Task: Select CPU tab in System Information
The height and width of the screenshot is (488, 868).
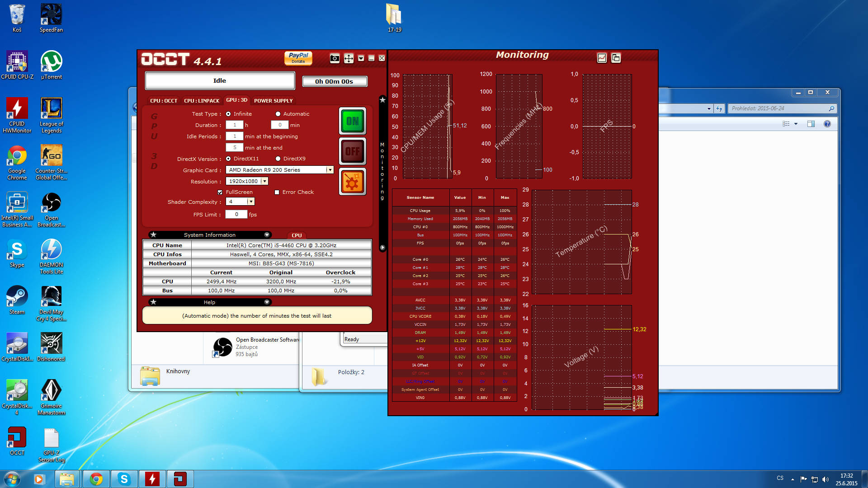Action: [x=297, y=235]
